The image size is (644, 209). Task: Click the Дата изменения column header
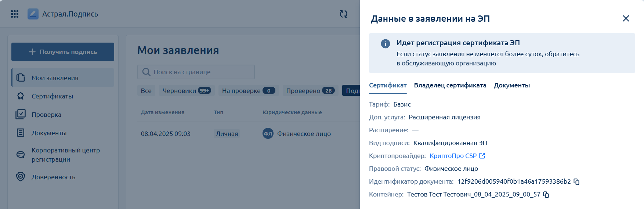click(x=163, y=112)
